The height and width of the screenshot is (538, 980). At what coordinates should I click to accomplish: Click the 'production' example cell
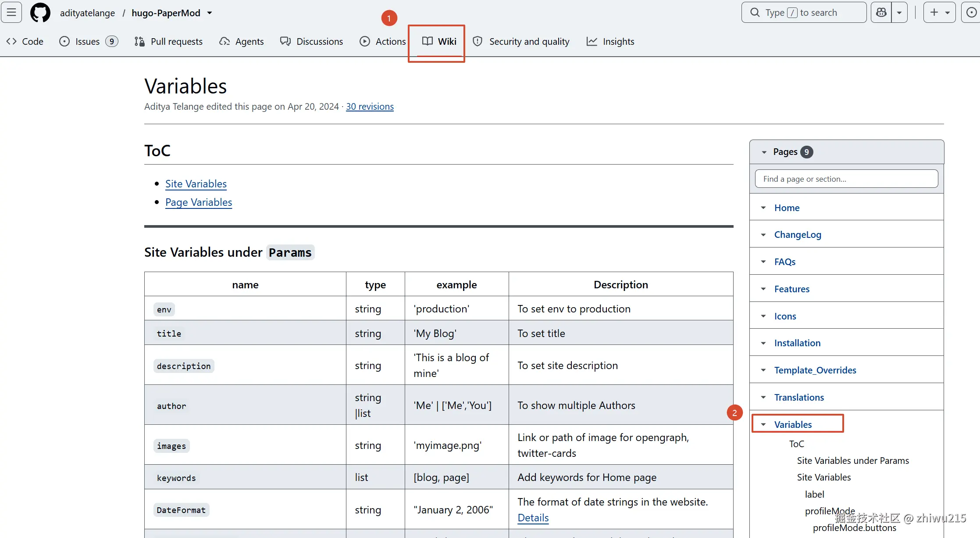tap(456, 308)
